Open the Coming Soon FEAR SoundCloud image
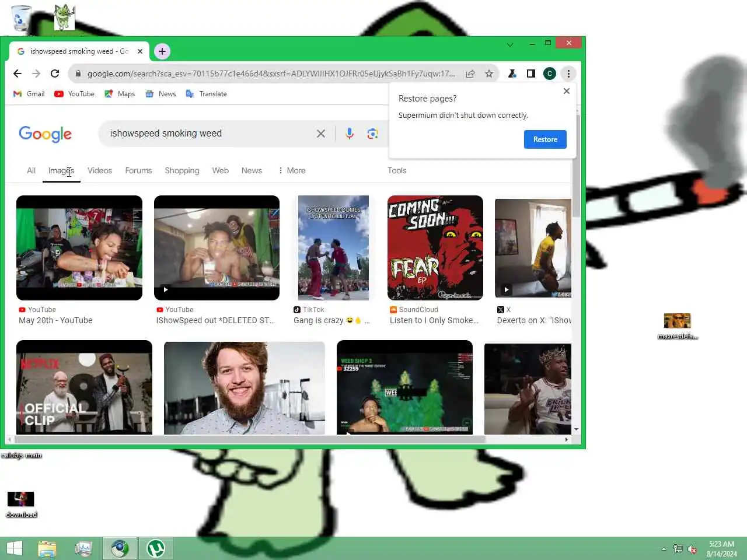Image resolution: width=747 pixels, height=560 pixels. 435,248
